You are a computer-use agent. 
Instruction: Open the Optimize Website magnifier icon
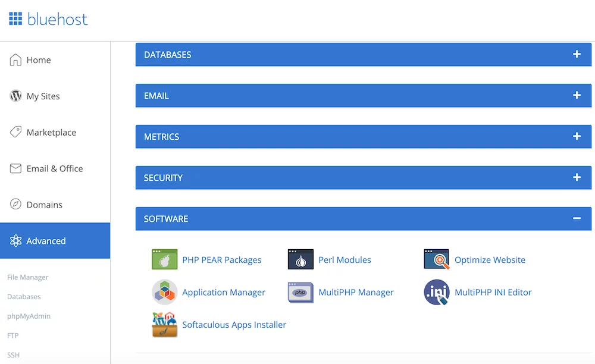(x=437, y=259)
